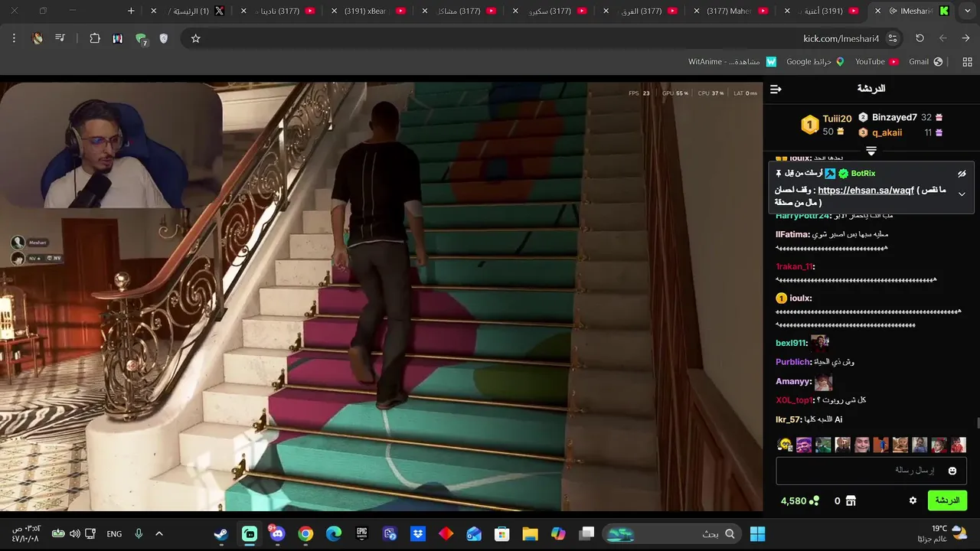Click the stream video player

point(381,296)
